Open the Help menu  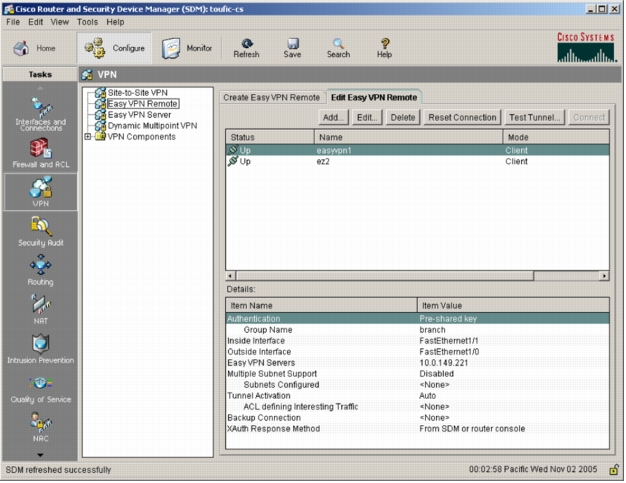point(115,22)
